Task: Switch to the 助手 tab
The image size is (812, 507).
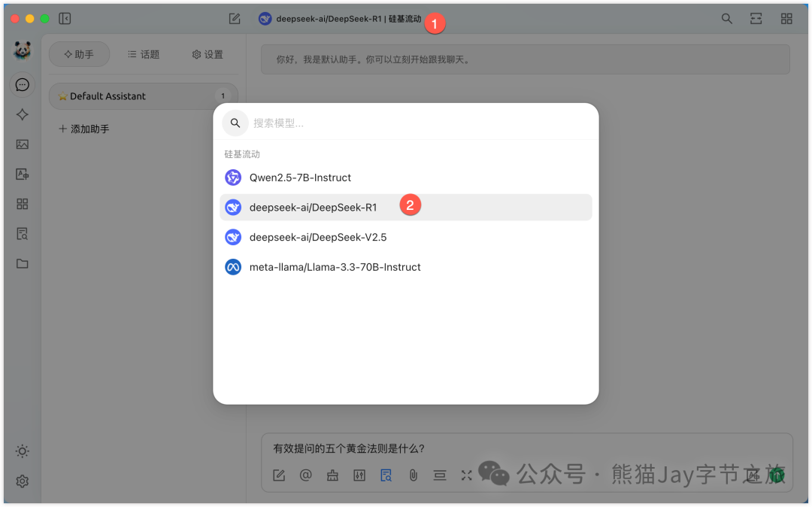Action: 79,54
